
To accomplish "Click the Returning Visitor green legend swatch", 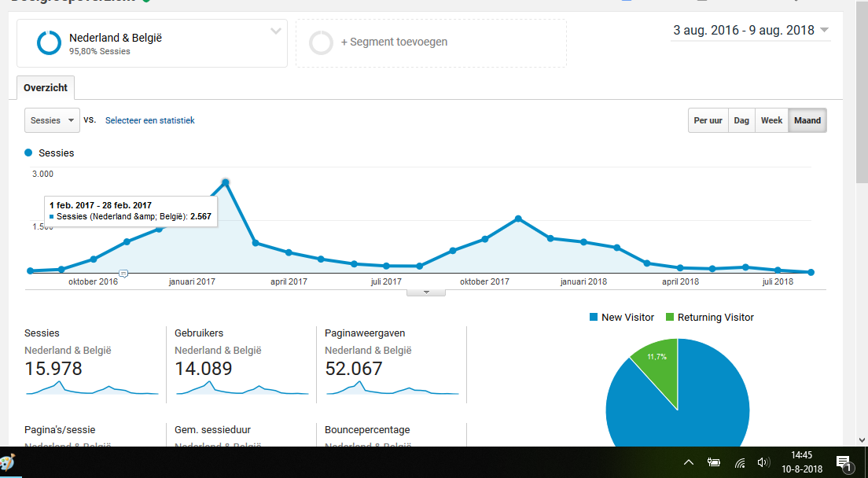I will coord(670,317).
